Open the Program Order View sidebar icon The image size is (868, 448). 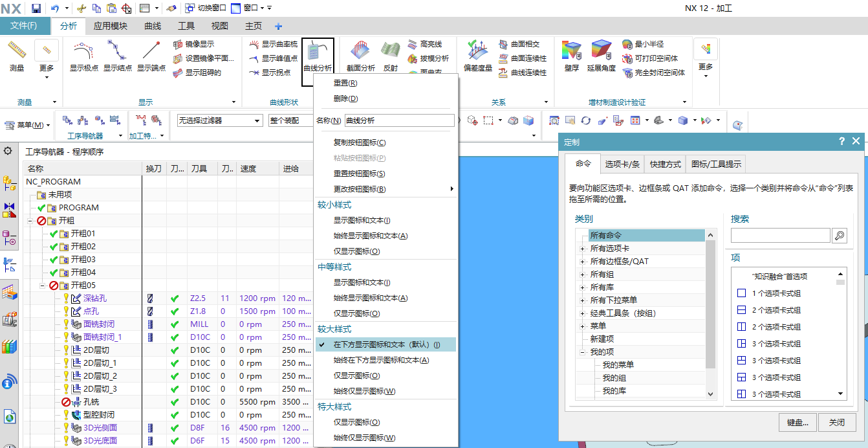point(9,265)
